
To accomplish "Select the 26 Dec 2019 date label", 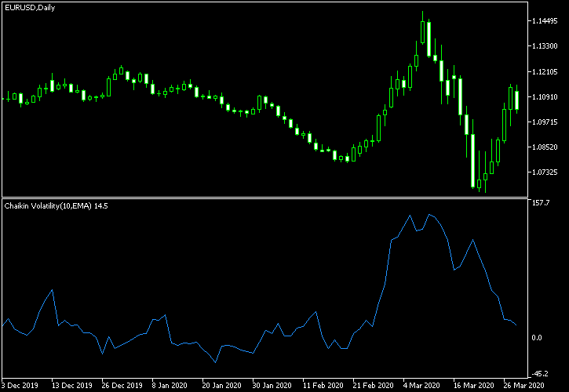I will (x=122, y=385).
